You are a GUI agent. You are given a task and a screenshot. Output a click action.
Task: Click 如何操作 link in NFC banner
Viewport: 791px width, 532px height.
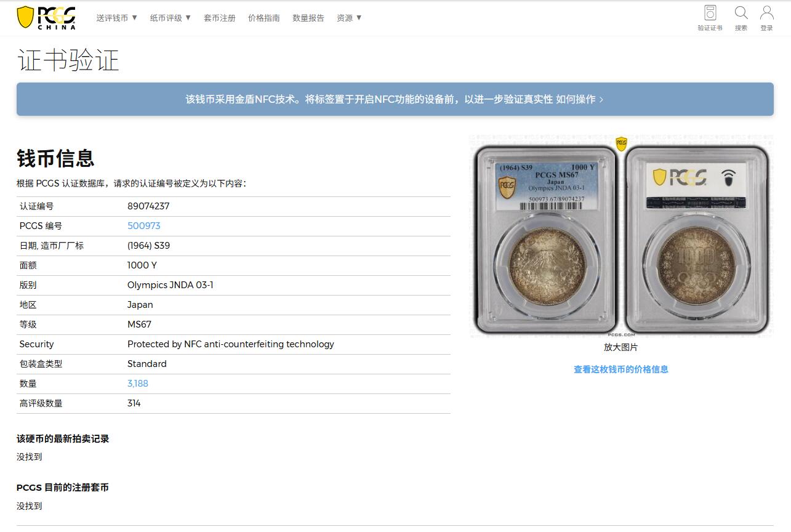coord(580,99)
